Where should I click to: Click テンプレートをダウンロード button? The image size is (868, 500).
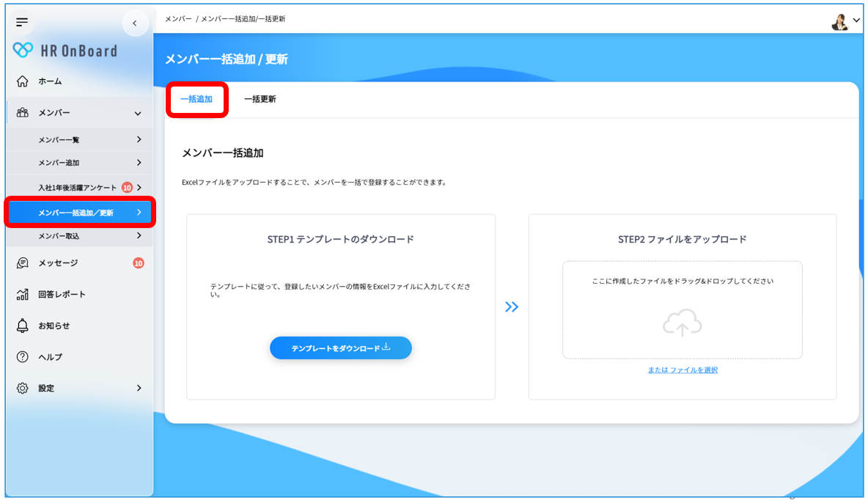(340, 348)
